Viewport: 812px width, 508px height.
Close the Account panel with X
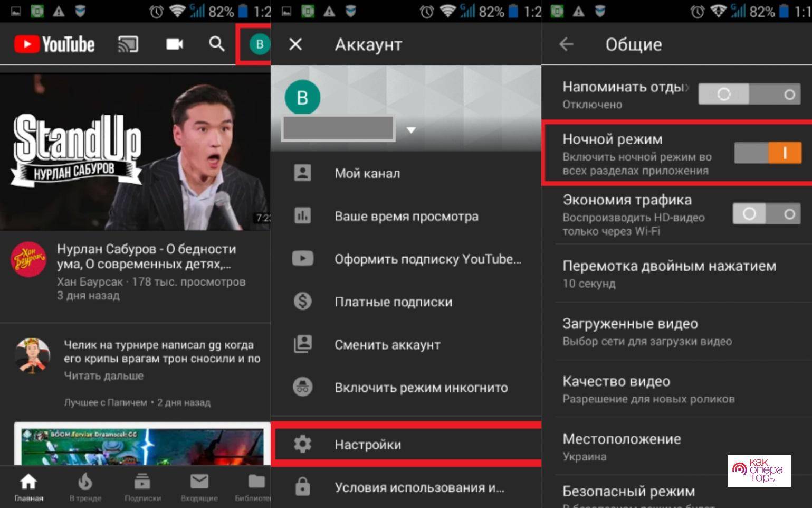pos(295,44)
